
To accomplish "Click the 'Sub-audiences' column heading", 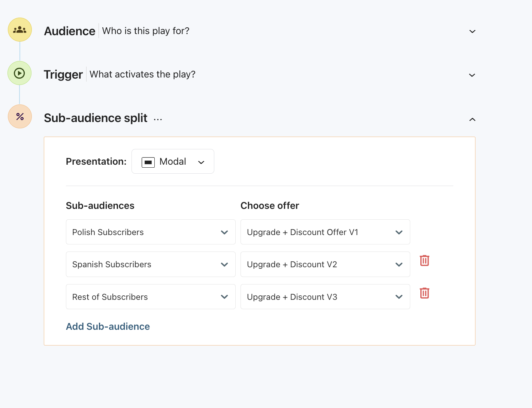I will click(x=100, y=205).
